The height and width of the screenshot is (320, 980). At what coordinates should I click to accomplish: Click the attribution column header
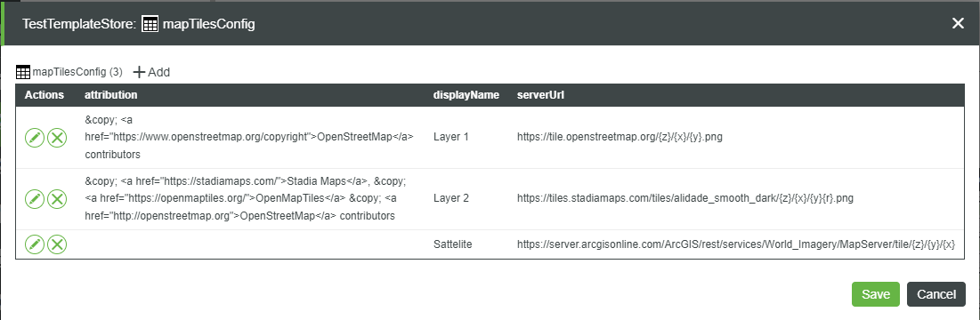coord(110,95)
